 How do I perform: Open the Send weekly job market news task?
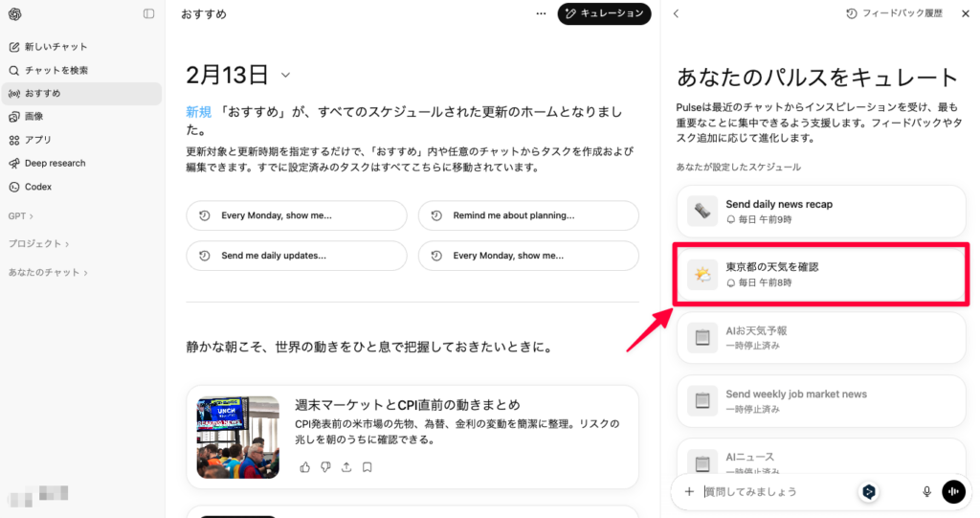[820, 400]
